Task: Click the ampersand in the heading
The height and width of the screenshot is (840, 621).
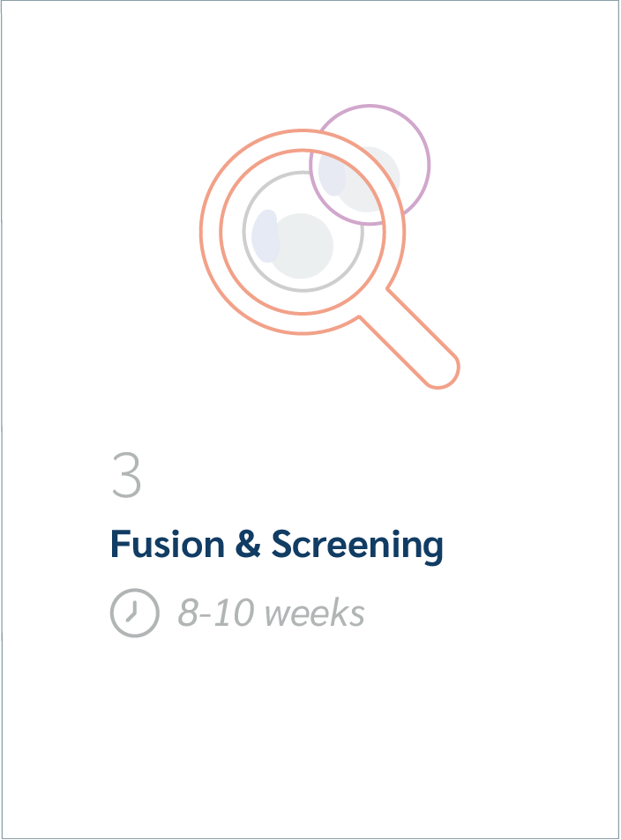Action: 248,545
